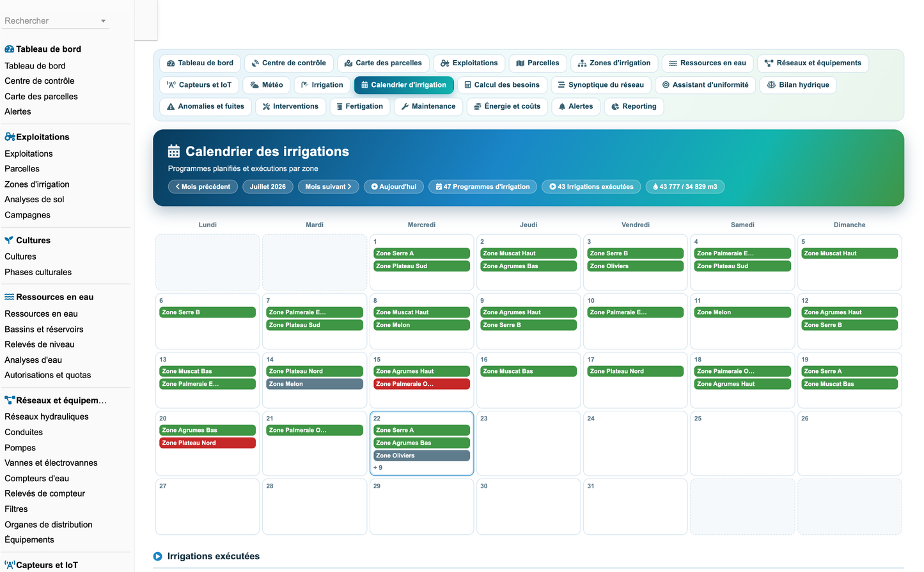This screenshot has height=572, width=924.
Task: Click the Ressources en eau waves icon in sidebar
Action: click(10, 297)
